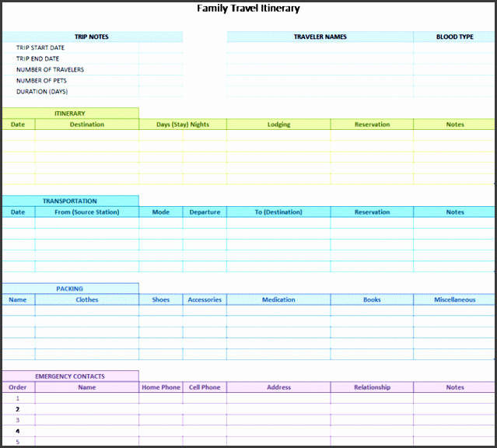Click the Notes header in Transportation section
Viewport: 497px width, 448px height.
click(455, 212)
